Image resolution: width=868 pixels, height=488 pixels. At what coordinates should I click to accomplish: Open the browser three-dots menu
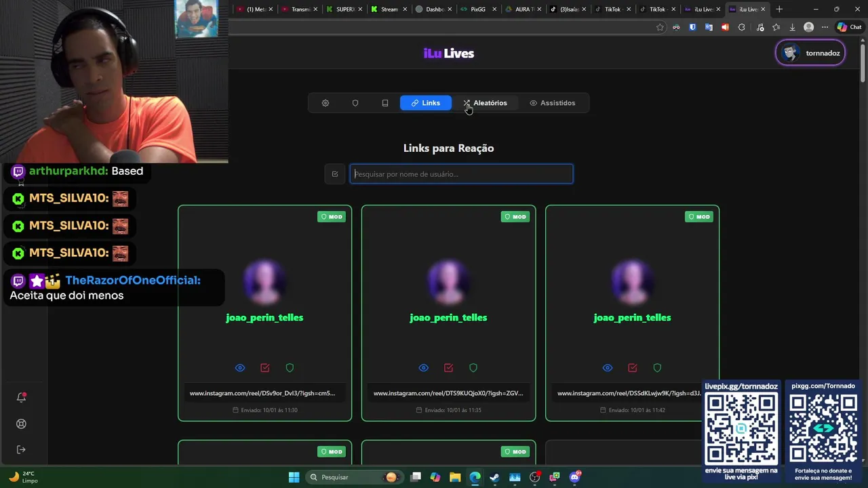coord(825,27)
